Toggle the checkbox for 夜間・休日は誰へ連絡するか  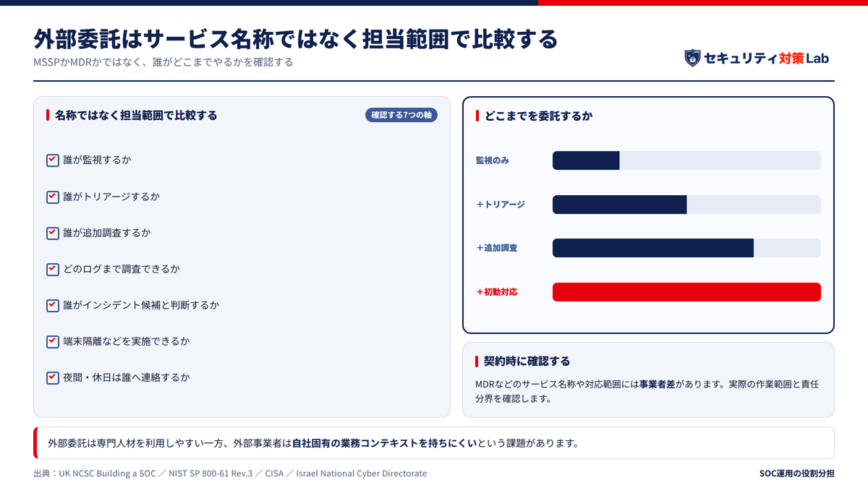(x=53, y=377)
